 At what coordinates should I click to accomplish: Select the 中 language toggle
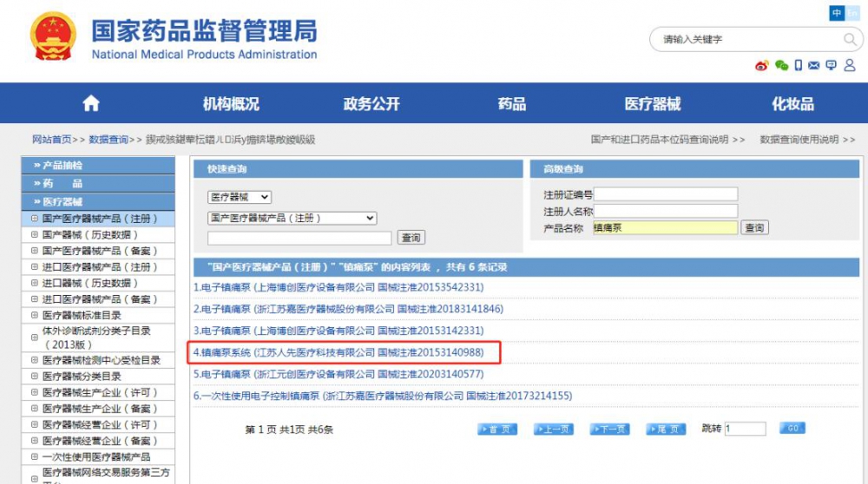tap(837, 13)
